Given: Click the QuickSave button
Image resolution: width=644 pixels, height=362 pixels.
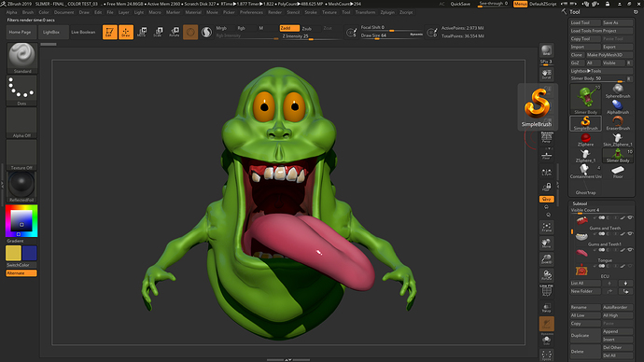Looking at the screenshot, I should click(460, 4).
